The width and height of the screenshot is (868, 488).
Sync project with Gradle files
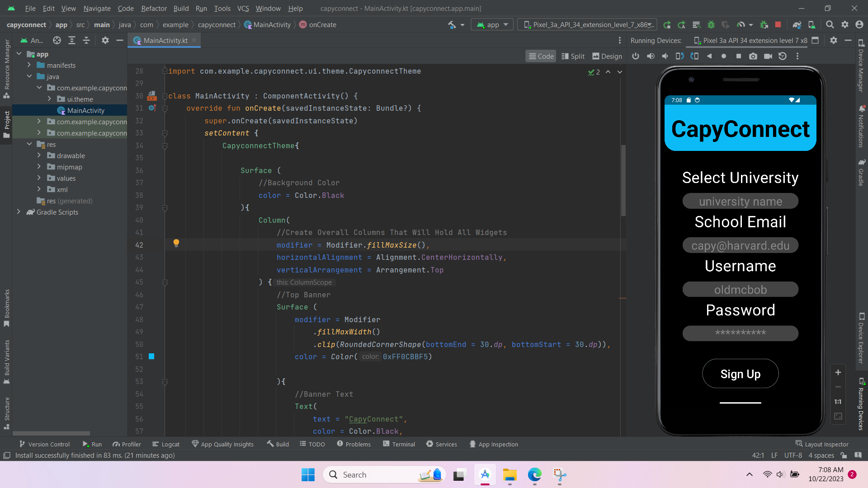tap(797, 25)
